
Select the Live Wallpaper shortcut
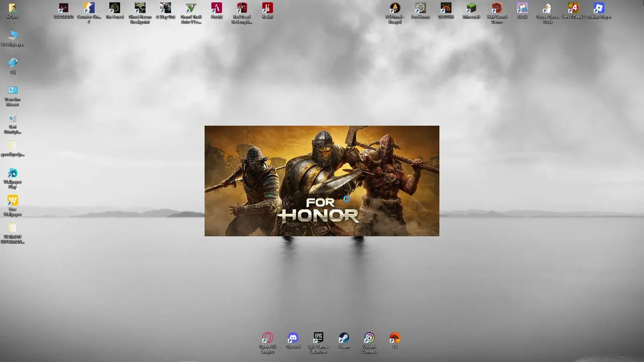coord(13,201)
